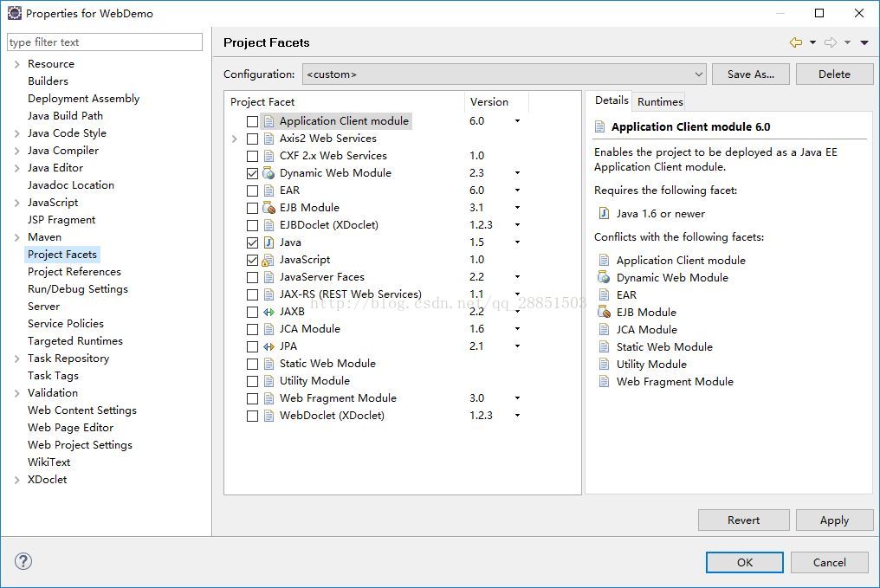The image size is (880, 588).
Task: Click the JCA Module facet icon
Action: [269, 329]
